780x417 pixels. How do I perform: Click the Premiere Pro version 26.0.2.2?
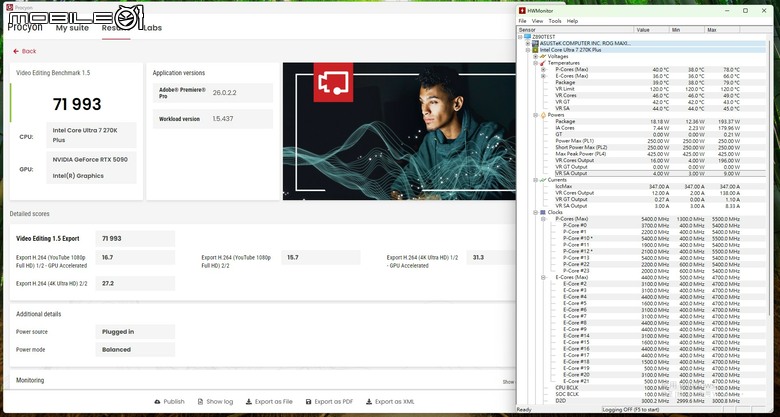coord(222,93)
